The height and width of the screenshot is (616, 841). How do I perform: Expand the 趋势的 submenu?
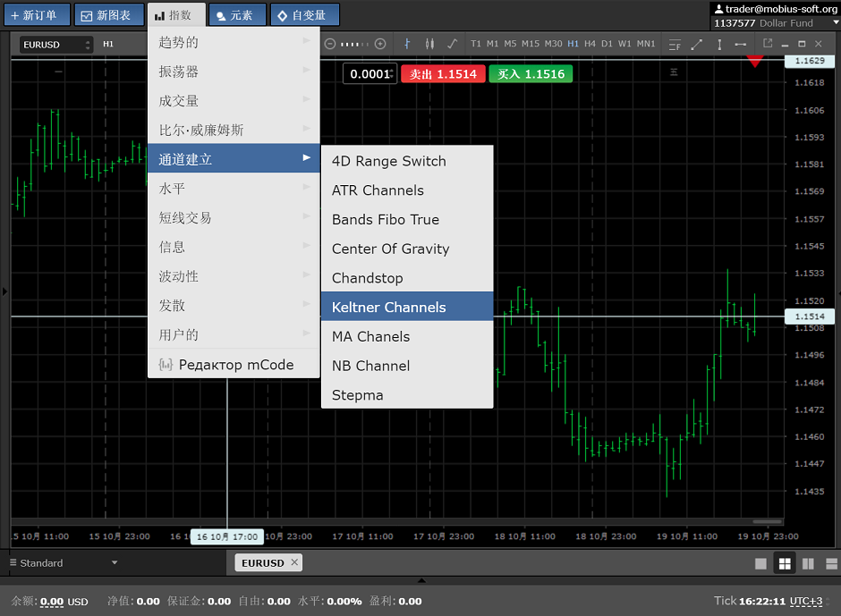pos(234,42)
